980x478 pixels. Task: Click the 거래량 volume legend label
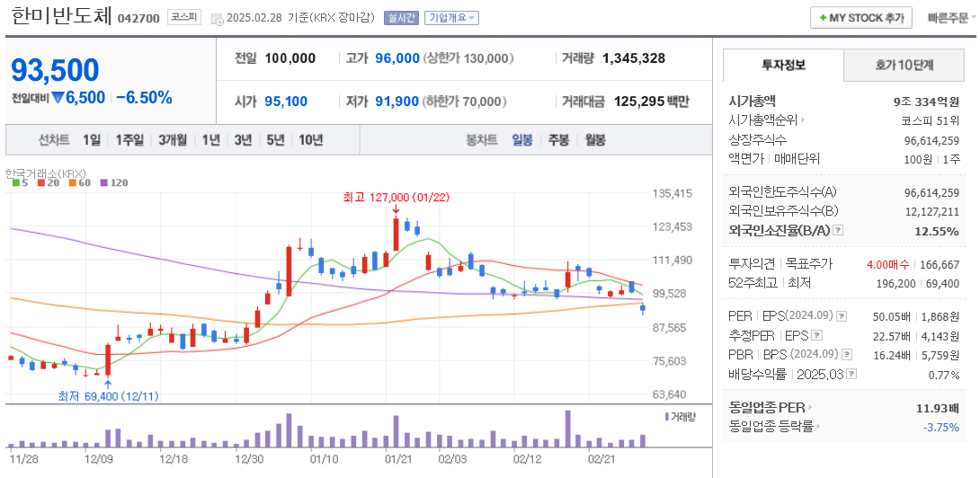(x=680, y=415)
